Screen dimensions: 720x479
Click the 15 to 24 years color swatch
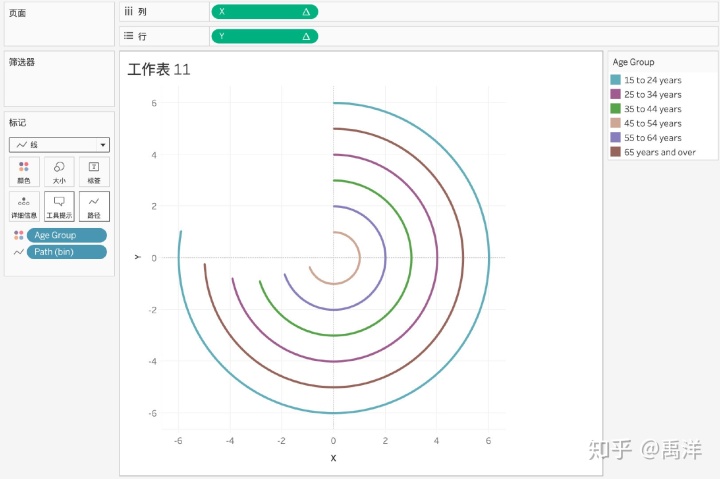tap(615, 80)
